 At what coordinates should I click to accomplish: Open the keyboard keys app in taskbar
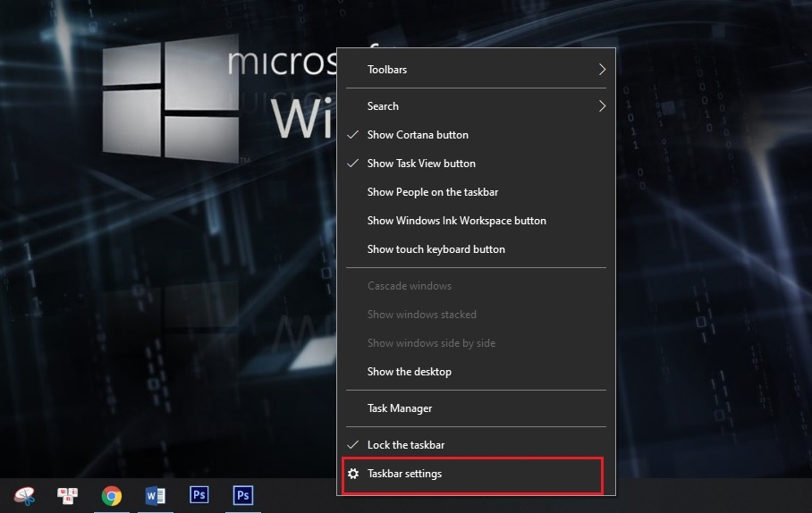click(x=67, y=495)
